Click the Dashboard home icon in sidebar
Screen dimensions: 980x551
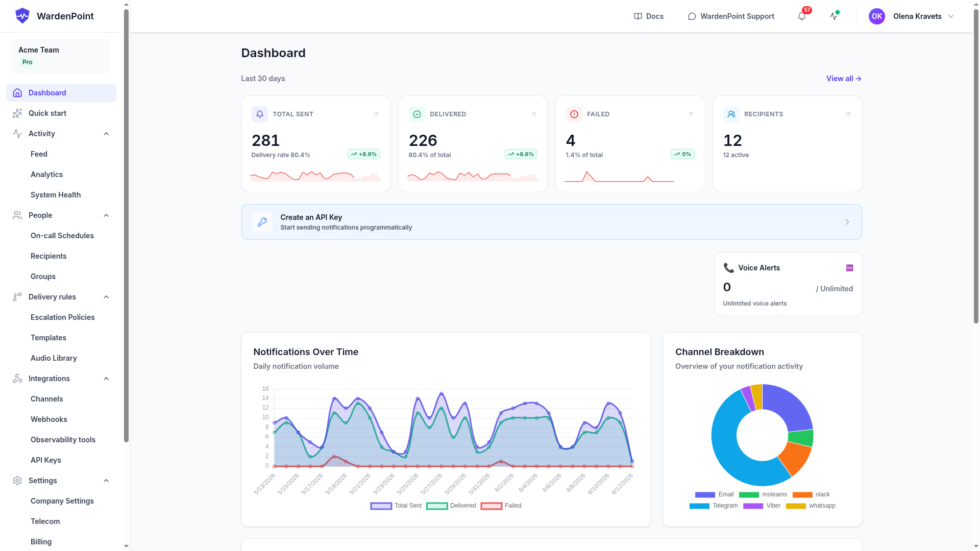pos(17,93)
